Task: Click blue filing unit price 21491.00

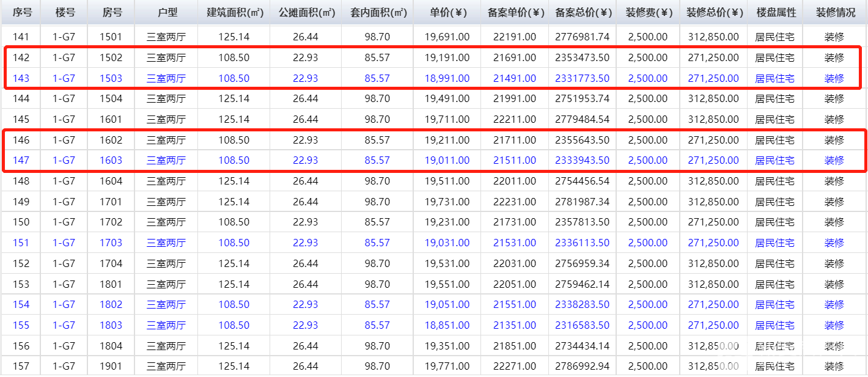Action: tap(515, 78)
